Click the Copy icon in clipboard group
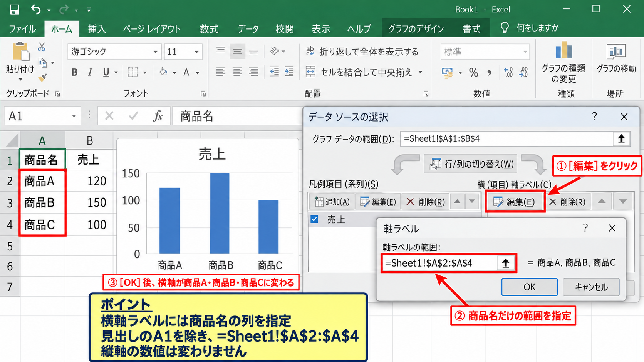The image size is (644, 362). point(43,62)
